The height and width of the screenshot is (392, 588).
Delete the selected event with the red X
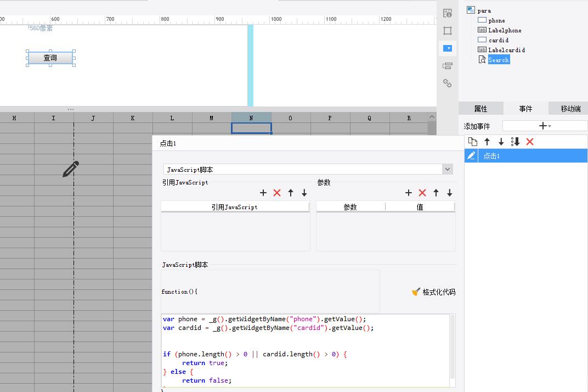pos(530,142)
